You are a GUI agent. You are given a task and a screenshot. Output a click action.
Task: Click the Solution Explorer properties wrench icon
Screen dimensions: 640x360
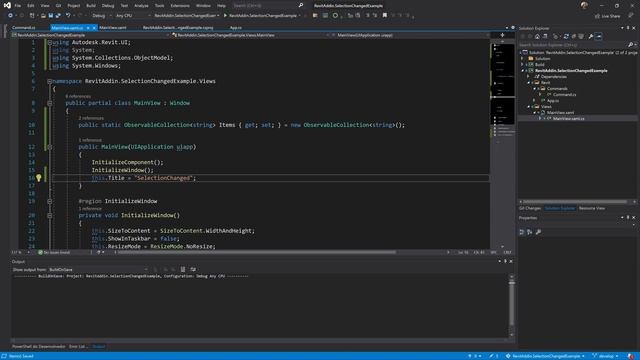pos(591,36)
